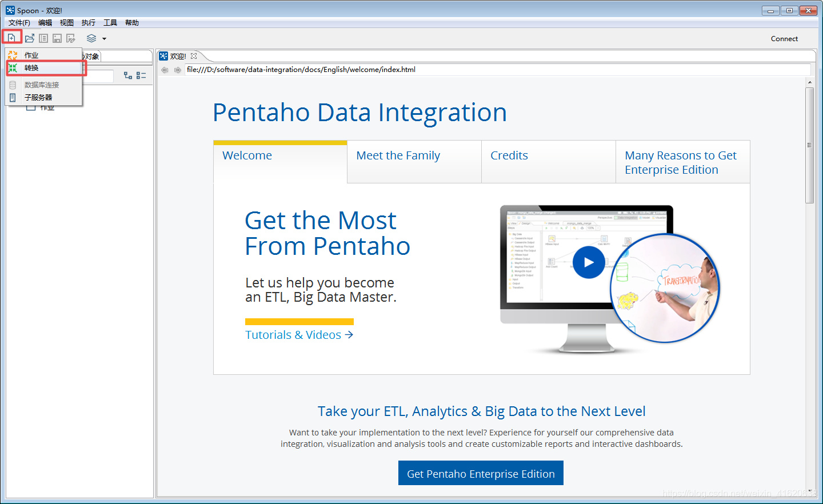Click the scrollbar up arrow
This screenshot has height=504, width=823.
pyautogui.click(x=809, y=83)
